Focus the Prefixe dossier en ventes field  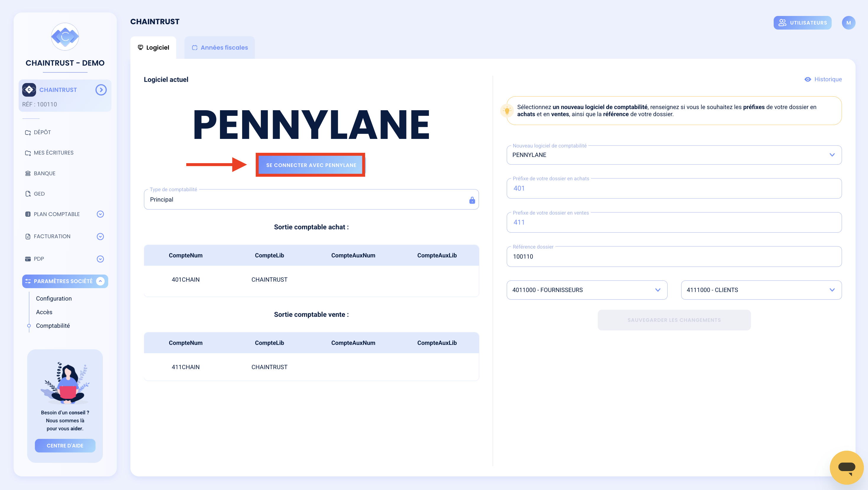pyautogui.click(x=674, y=222)
